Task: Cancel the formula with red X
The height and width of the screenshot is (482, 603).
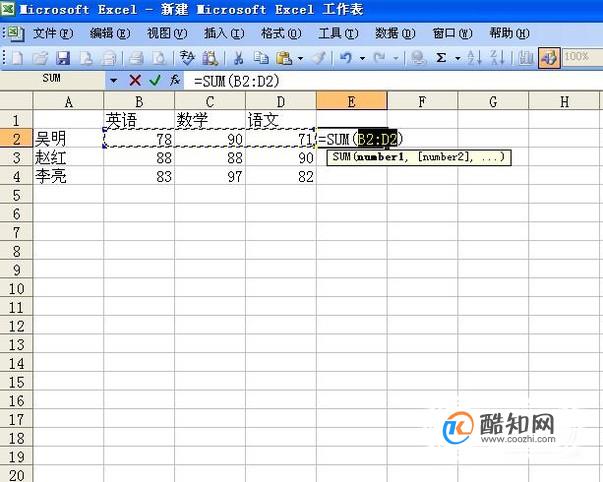Action: 135,80
